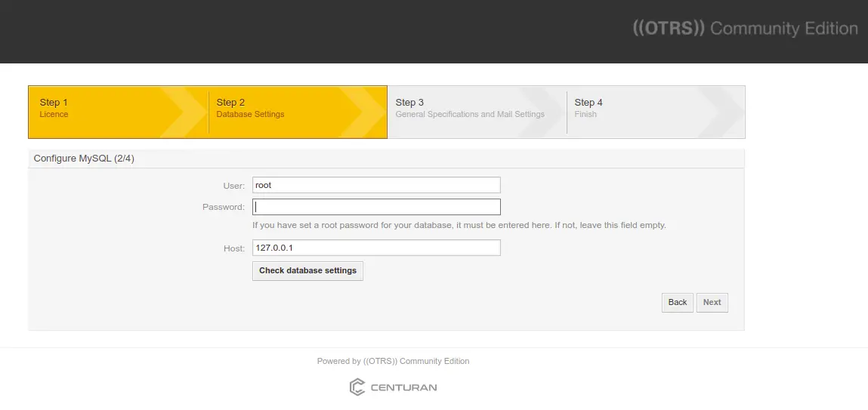Go to the Next installer step
Image resolution: width=868 pixels, height=410 pixels.
(712, 303)
